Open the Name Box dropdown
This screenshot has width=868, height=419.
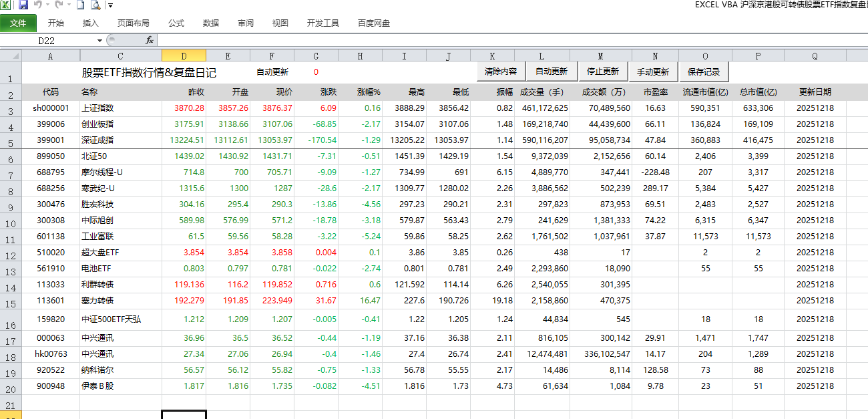[99, 39]
